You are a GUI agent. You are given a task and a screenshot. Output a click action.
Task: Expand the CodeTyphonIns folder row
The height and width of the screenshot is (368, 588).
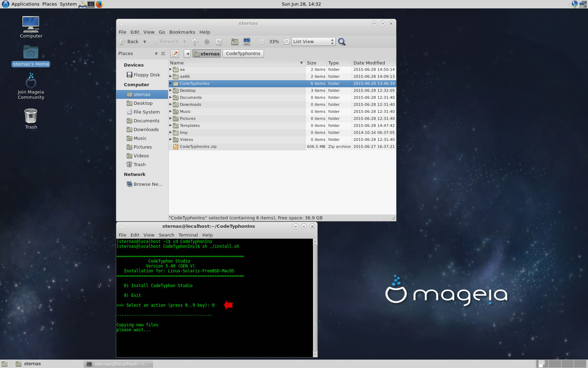pyautogui.click(x=170, y=83)
